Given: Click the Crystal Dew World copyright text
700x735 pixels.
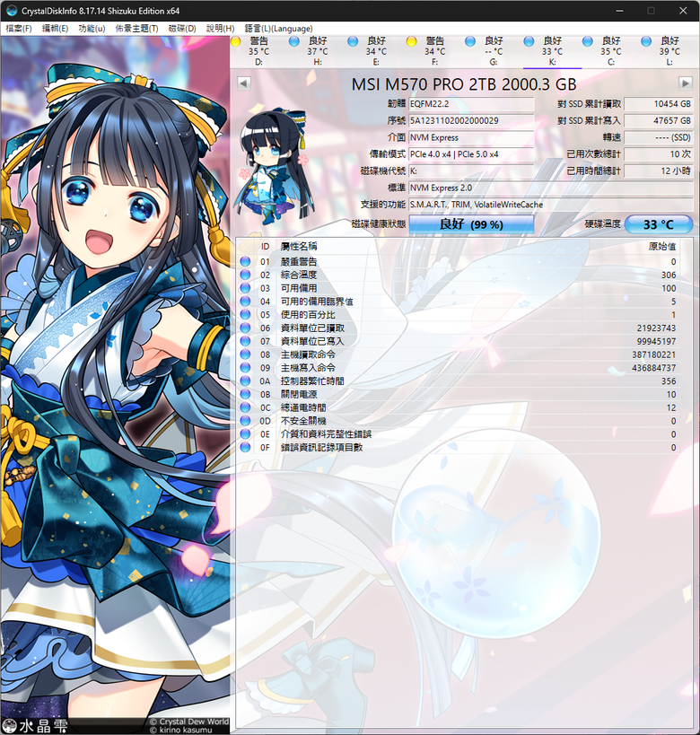Looking at the screenshot, I should coord(189,722).
